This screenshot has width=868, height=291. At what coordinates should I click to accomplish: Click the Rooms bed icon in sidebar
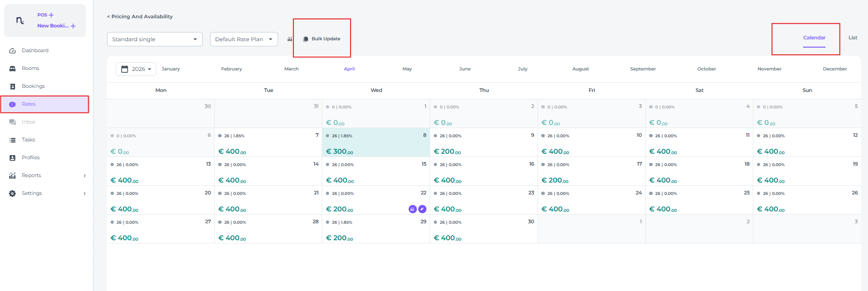tap(12, 69)
